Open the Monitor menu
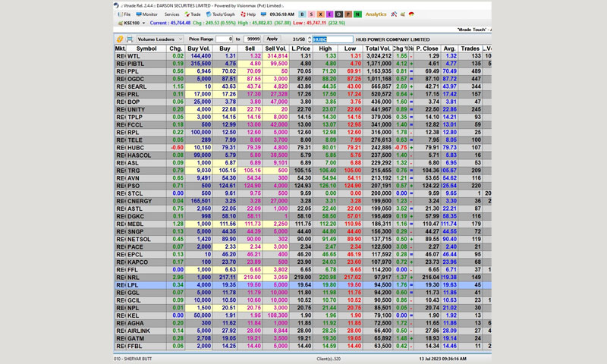 pos(146,14)
